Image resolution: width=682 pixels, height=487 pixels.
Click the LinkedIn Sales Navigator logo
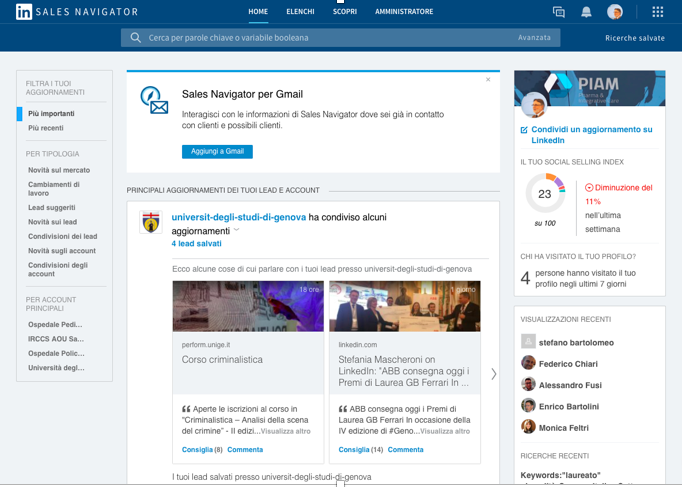coord(77,12)
